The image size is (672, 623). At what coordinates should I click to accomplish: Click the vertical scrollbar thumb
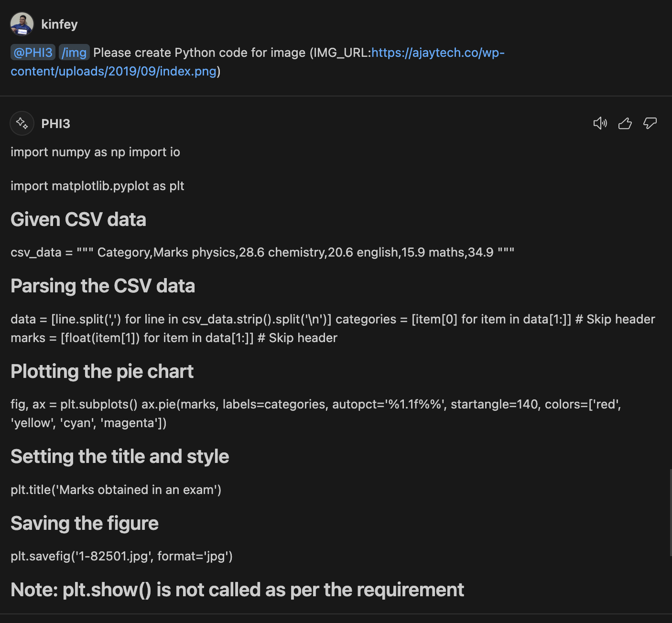click(x=670, y=513)
